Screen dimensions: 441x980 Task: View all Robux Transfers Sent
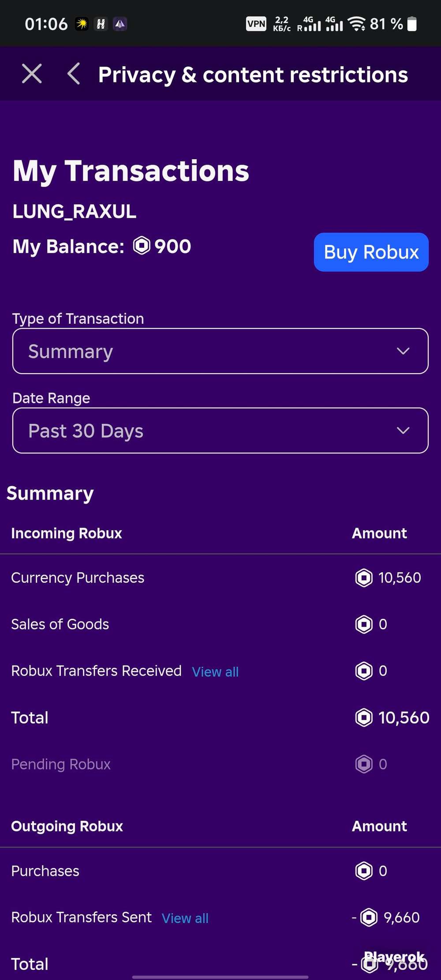tap(185, 918)
